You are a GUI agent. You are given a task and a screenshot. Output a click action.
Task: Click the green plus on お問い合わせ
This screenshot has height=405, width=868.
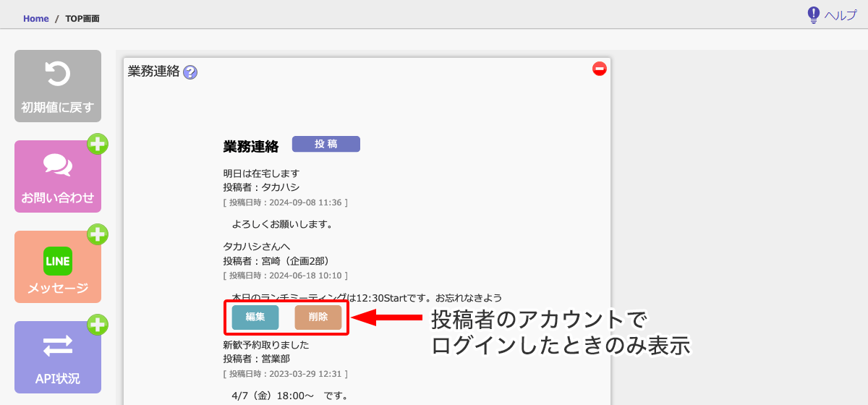(98, 145)
